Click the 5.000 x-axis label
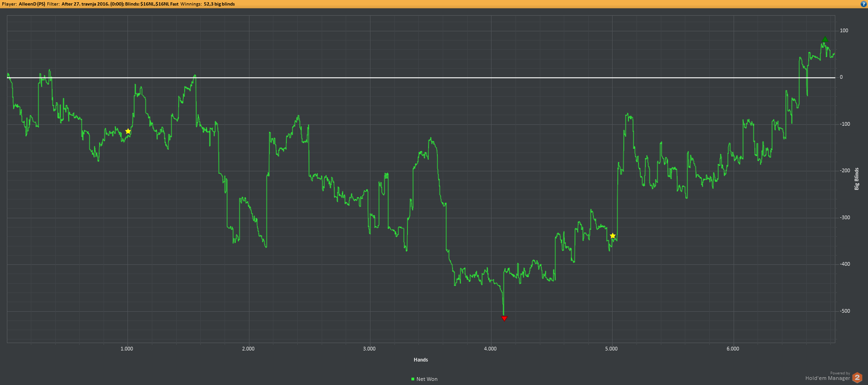 (x=611, y=349)
